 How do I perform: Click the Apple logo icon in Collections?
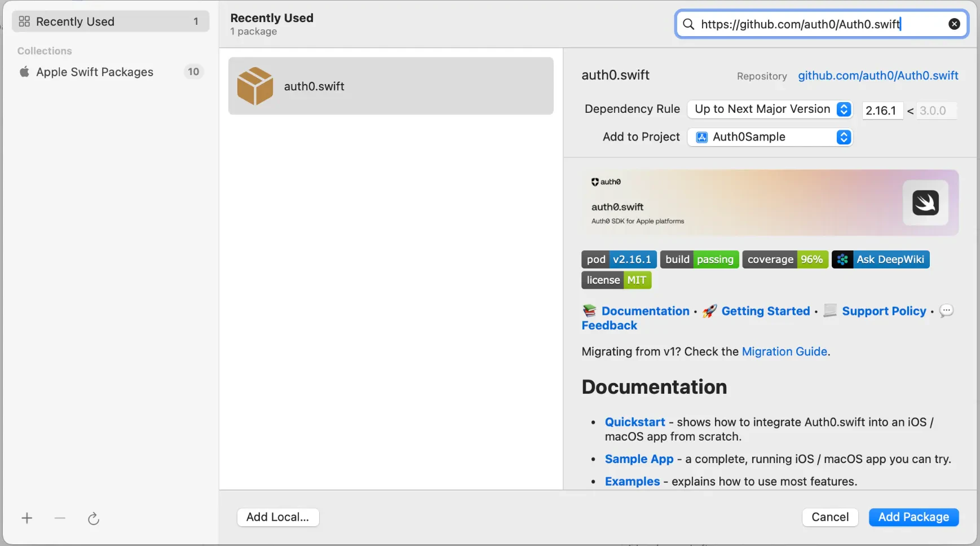tap(24, 72)
